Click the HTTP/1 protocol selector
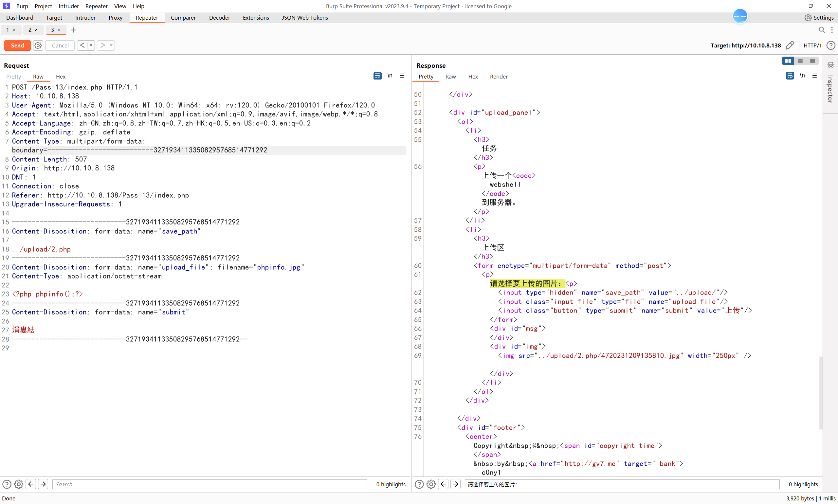Screen dimensions: 838x504 coord(812,45)
